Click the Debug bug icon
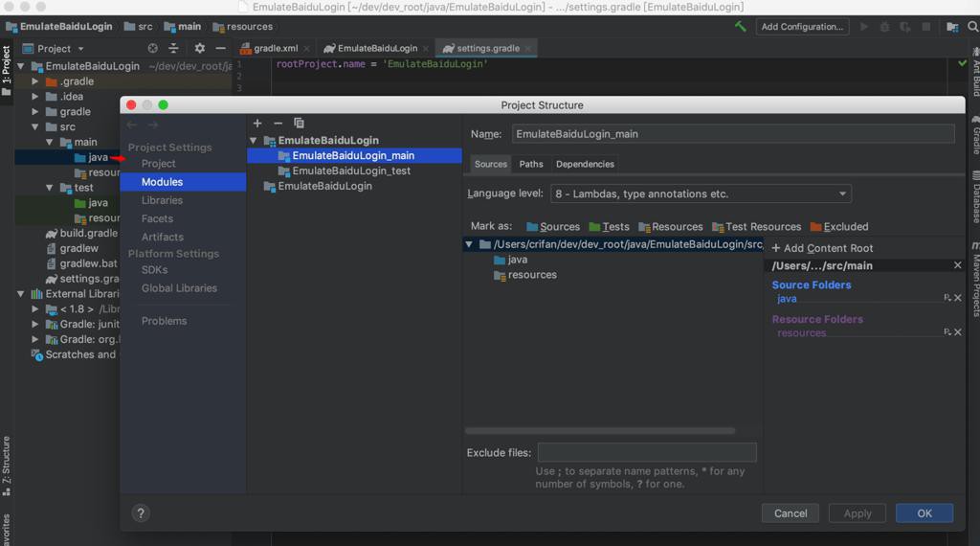The image size is (980, 546). click(x=884, y=26)
